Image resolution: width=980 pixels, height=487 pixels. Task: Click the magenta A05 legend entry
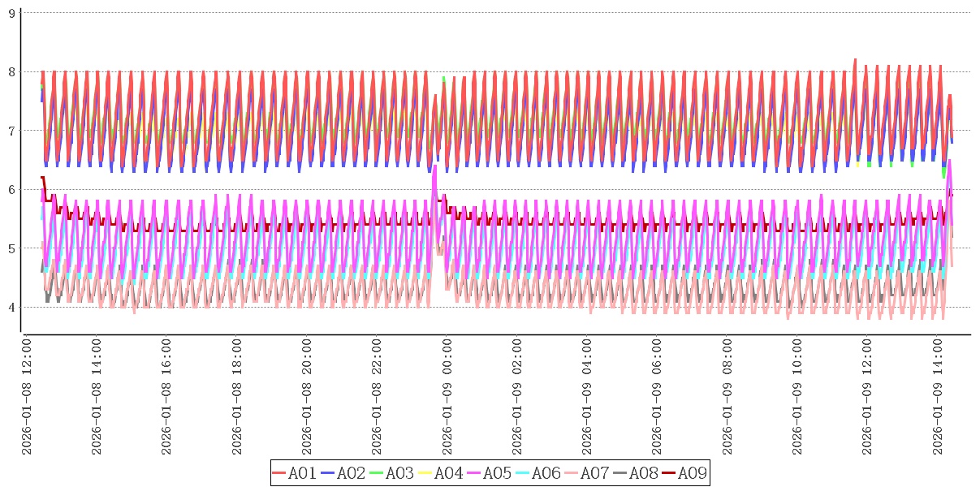click(489, 473)
